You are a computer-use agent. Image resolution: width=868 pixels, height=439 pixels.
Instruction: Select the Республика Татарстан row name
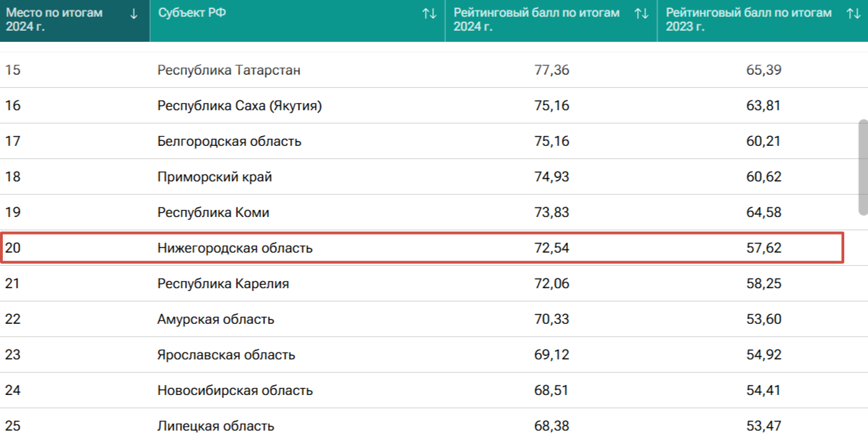tap(229, 70)
